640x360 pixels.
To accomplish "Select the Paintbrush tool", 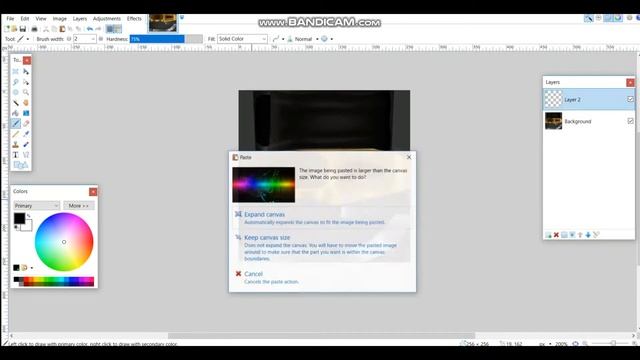I will pos(16,123).
